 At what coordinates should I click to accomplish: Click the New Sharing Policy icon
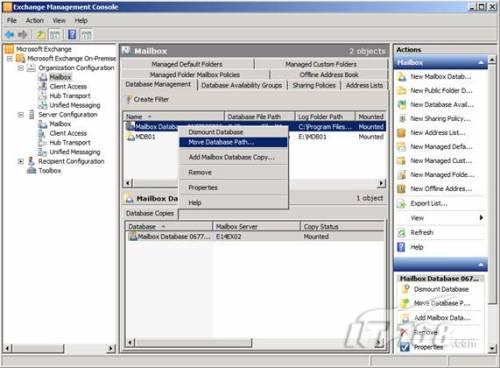coord(402,119)
